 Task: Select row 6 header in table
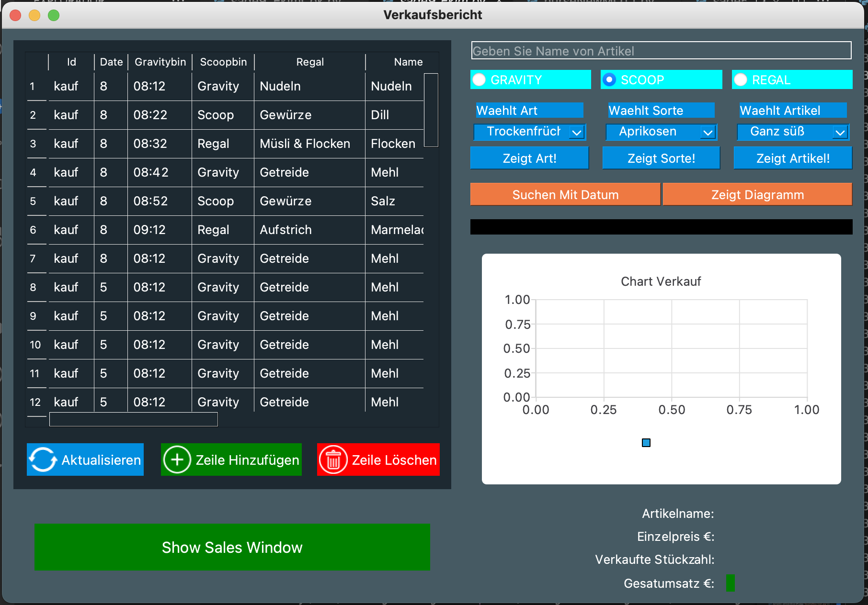33,230
